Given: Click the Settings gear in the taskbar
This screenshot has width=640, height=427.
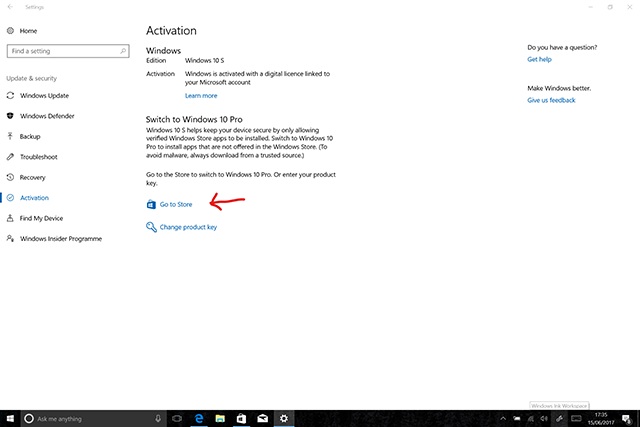Looking at the screenshot, I should (x=284, y=418).
